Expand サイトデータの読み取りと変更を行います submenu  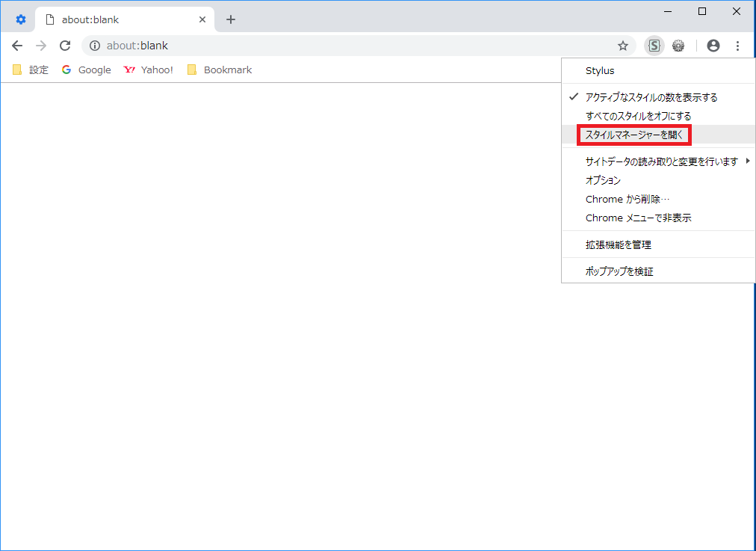[662, 161]
